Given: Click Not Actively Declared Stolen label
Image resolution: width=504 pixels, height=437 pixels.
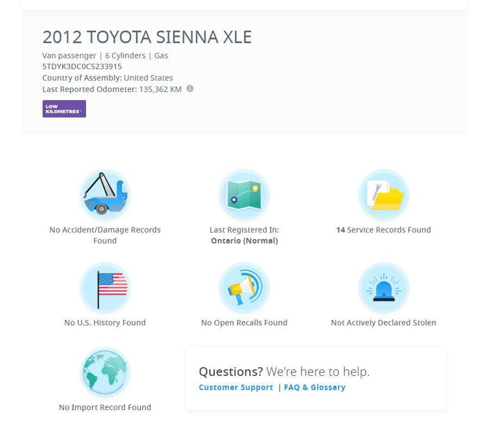Looking at the screenshot, I should (383, 323).
